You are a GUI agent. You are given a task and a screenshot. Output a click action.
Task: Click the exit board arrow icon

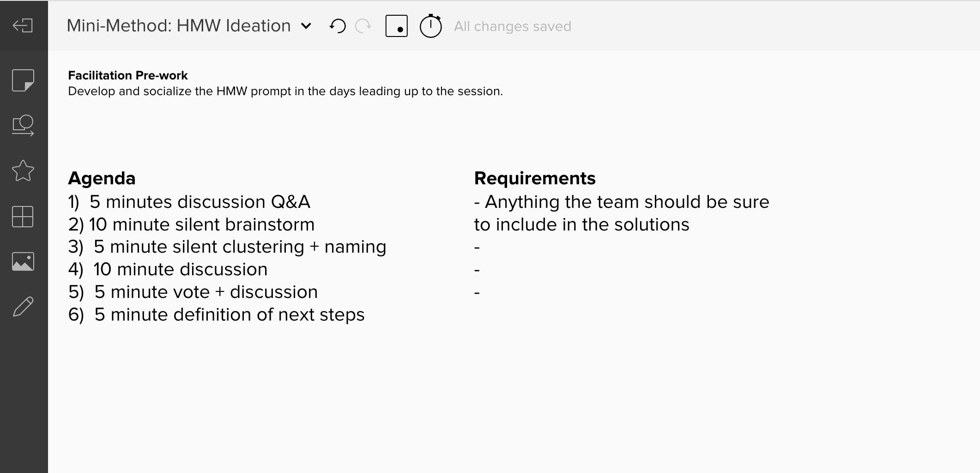pos(23,25)
